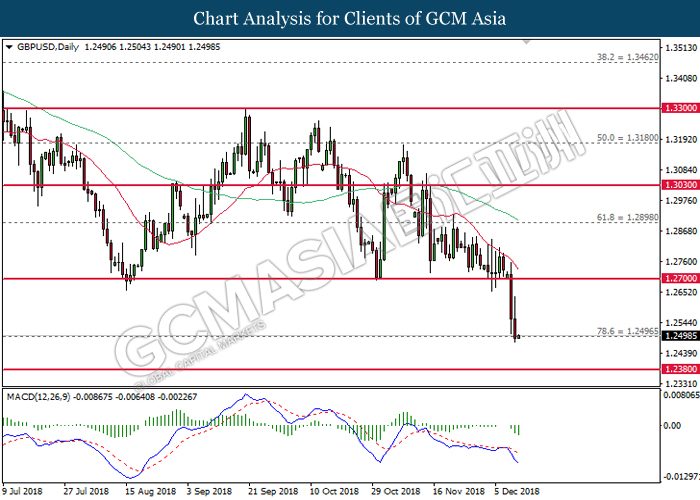Click the MACD 0.008065 axis value
Screen dimensions: 700x500
tap(681, 395)
